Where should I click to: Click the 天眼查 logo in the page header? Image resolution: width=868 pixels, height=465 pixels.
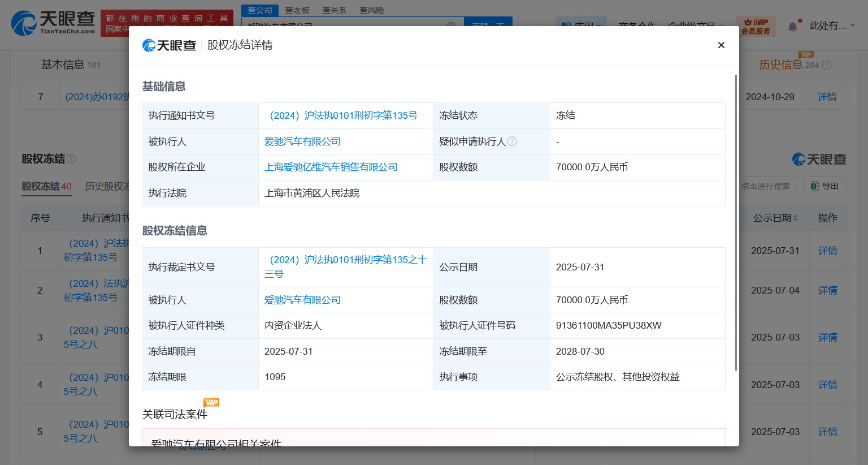click(53, 23)
